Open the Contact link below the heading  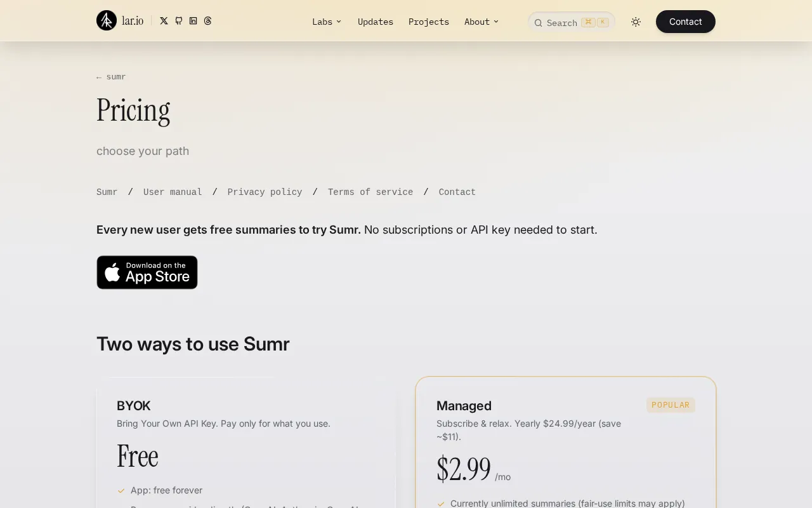457,192
